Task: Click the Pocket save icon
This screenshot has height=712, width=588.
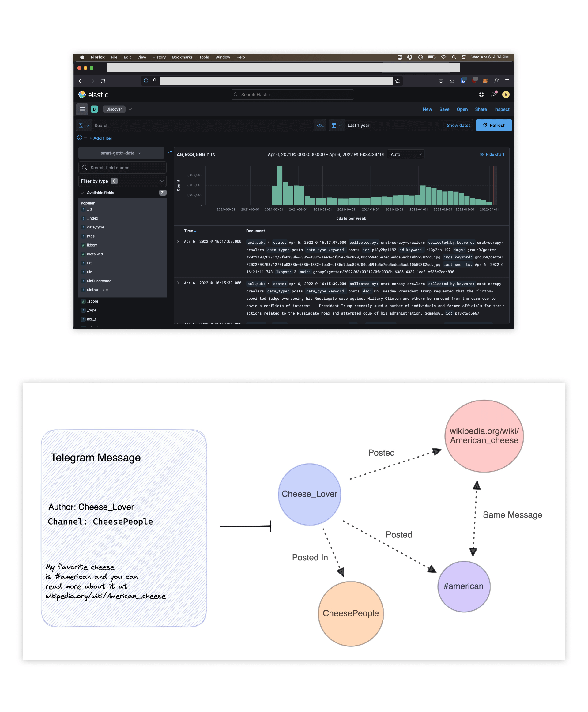Action: coord(441,81)
